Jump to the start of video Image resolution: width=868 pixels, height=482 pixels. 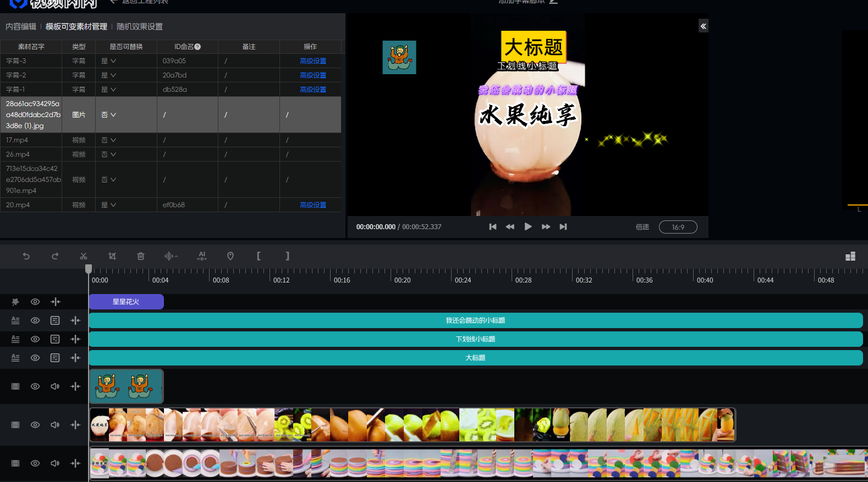tap(493, 226)
